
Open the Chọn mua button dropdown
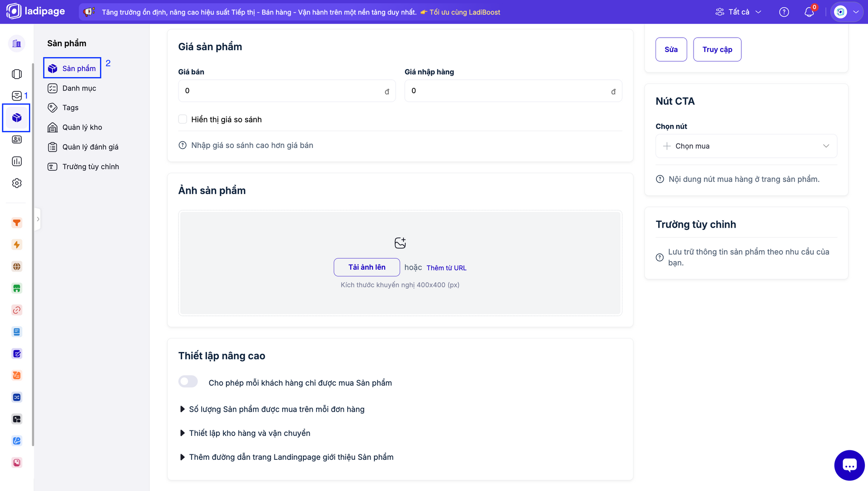746,146
